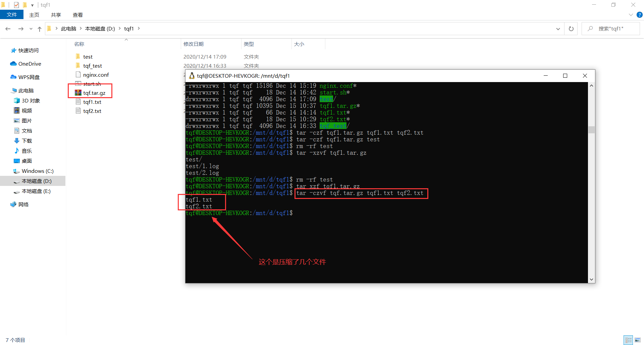The height and width of the screenshot is (345, 644).
Task: Open 下载 folder in sidebar
Action: 27,141
